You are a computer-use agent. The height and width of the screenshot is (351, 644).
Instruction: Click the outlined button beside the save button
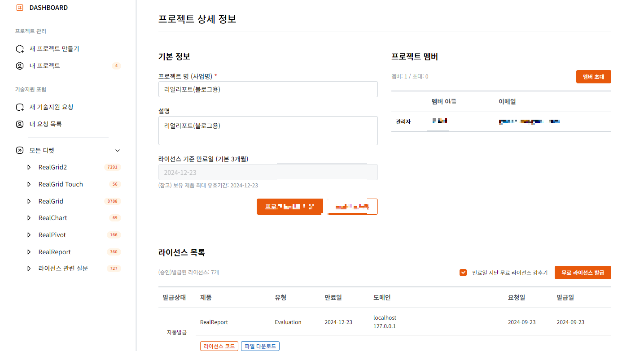(x=353, y=207)
